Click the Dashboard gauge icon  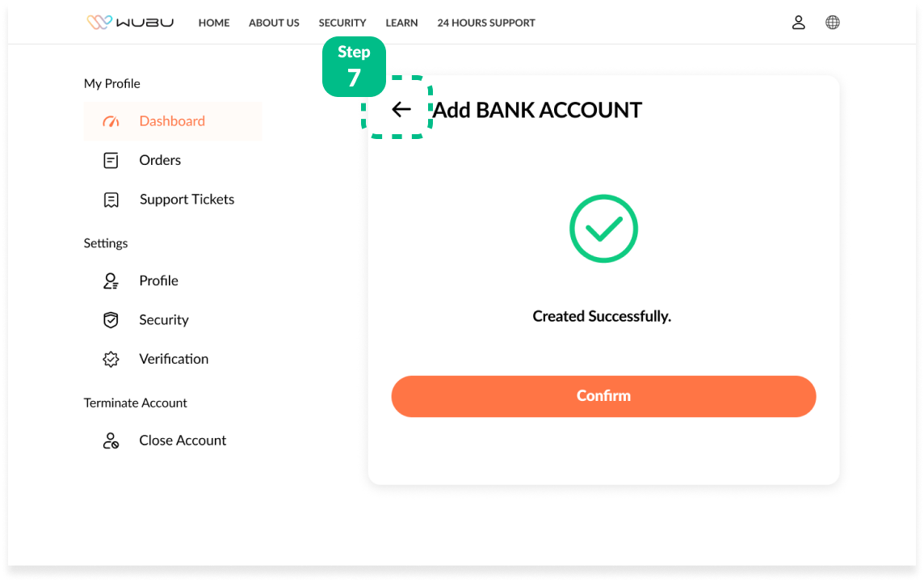[111, 121]
